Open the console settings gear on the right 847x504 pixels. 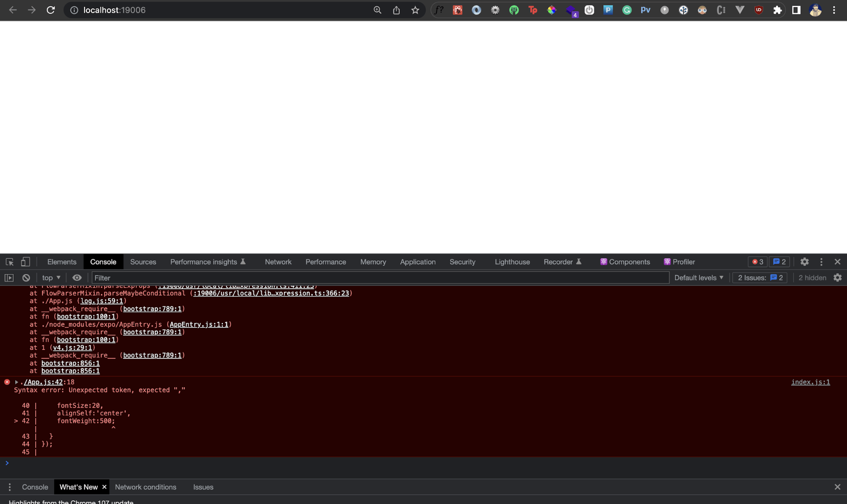pos(838,277)
